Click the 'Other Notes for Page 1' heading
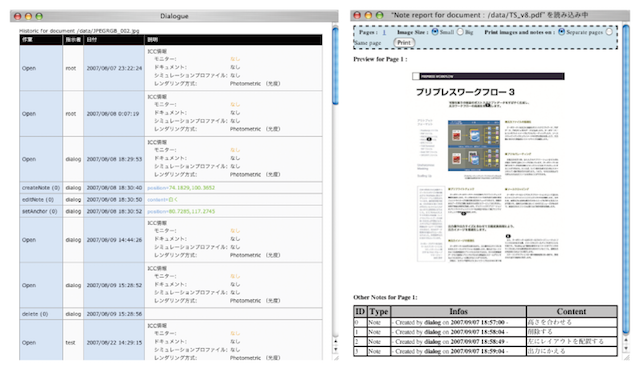 (385, 297)
